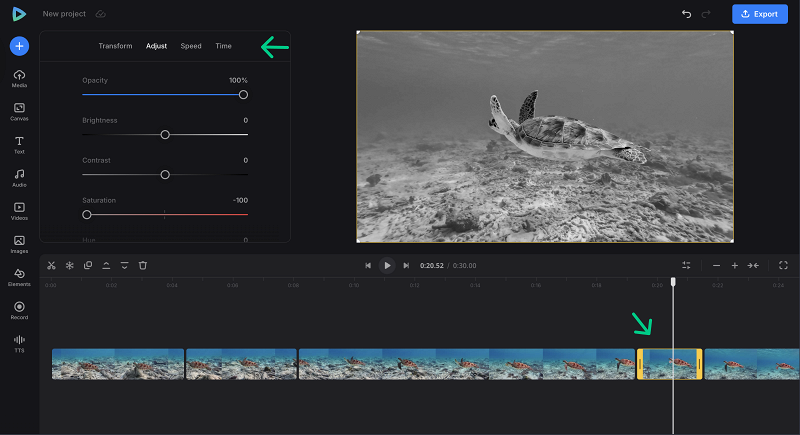Open the Audio library
800x435 pixels.
(19, 178)
